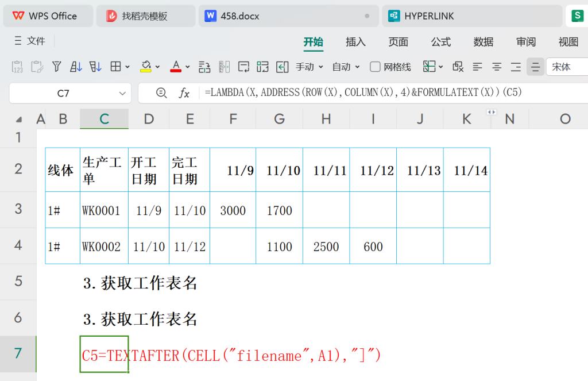Align text right
This screenshot has width=588, height=381.
[516, 67]
